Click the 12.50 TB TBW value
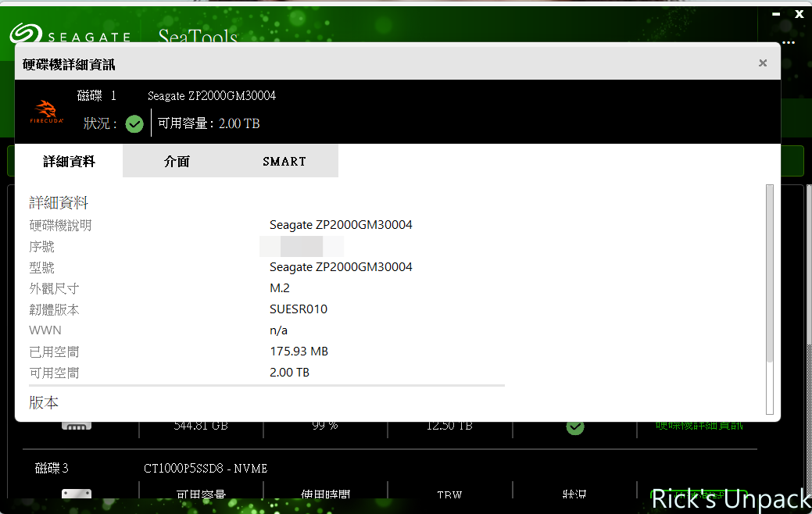 coord(449,426)
